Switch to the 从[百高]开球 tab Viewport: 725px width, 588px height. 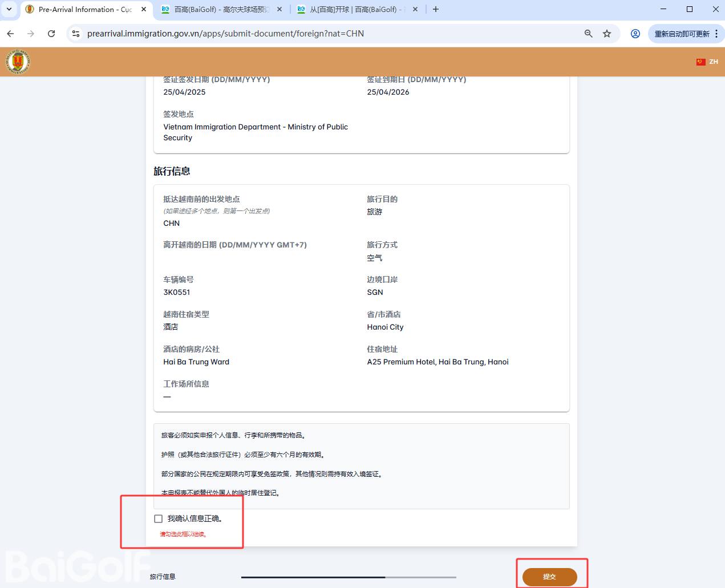tap(354, 9)
